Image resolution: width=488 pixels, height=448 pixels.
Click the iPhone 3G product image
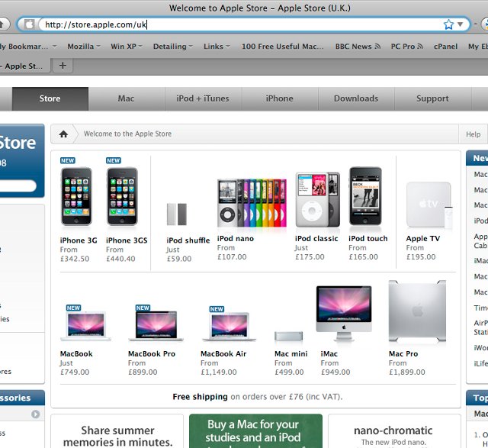pos(76,196)
